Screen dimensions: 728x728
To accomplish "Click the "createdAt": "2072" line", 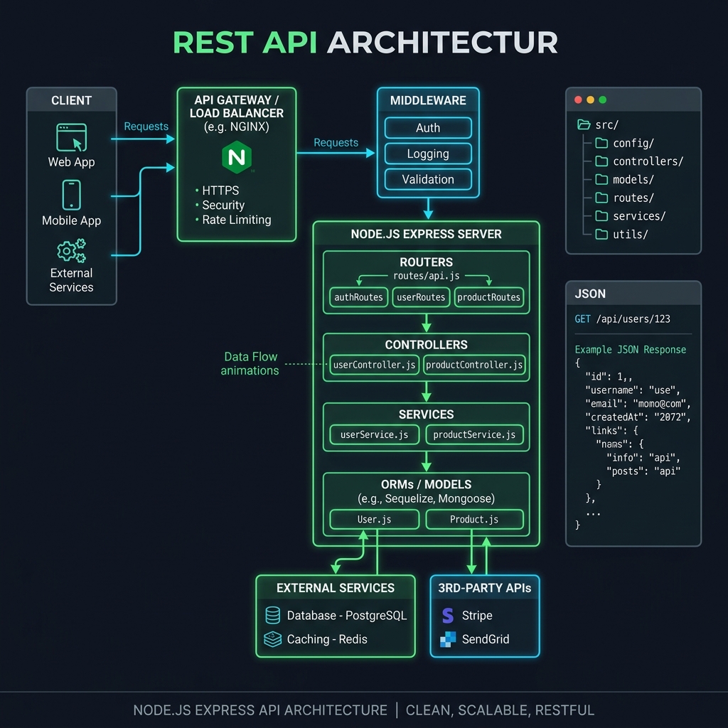I will click(x=638, y=417).
